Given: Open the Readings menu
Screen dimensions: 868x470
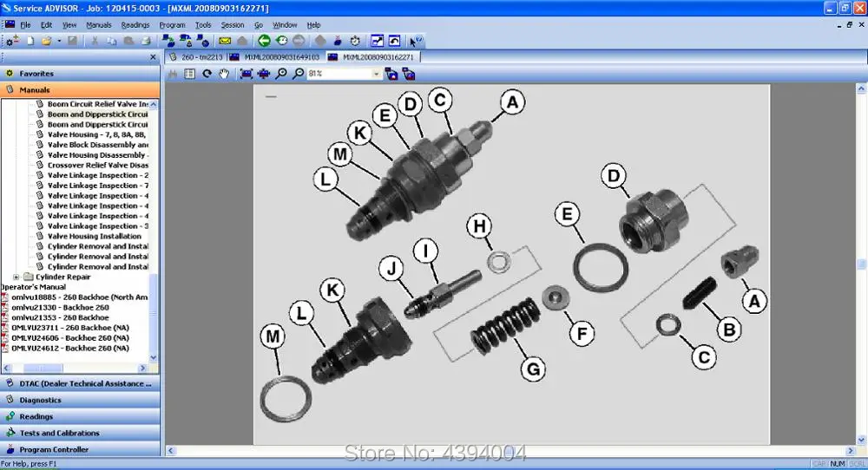Looking at the screenshot, I should (x=135, y=25).
